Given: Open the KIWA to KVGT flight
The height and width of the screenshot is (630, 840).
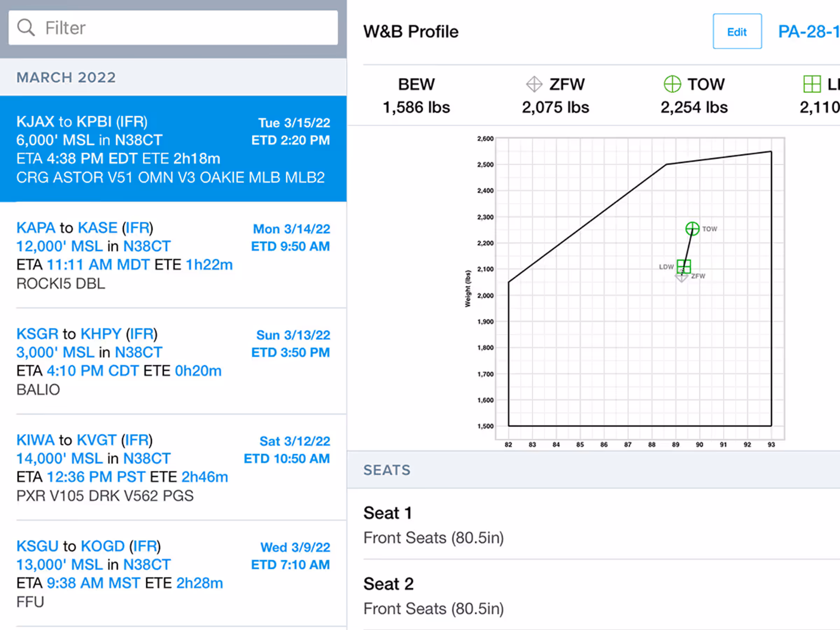Looking at the screenshot, I should 173,468.
